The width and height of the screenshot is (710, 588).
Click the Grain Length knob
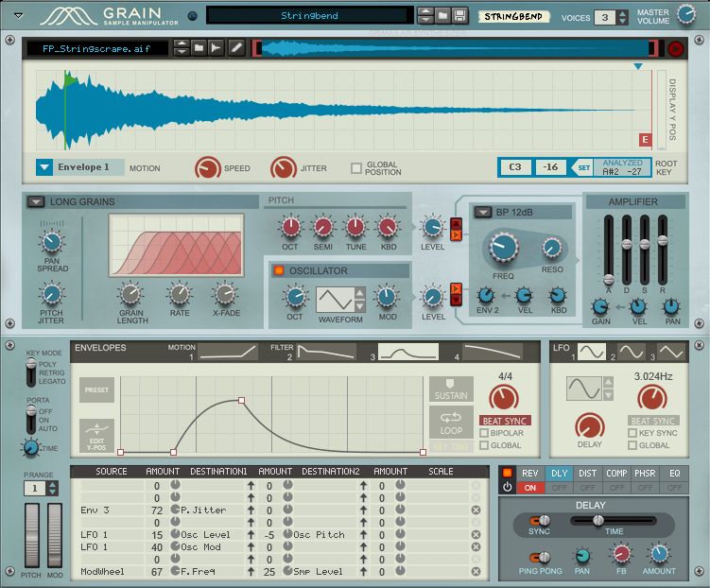(130, 294)
